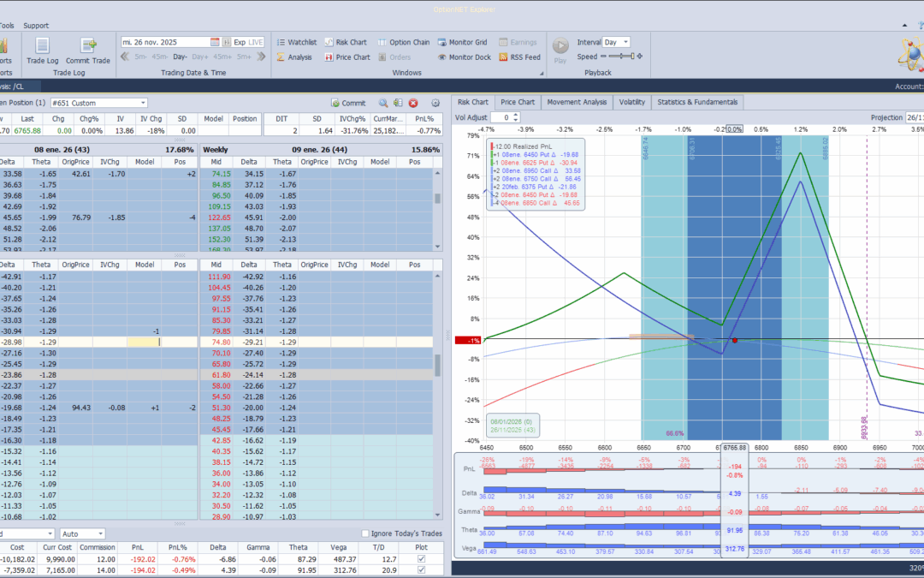
Task: Click the Earnings window item
Action: 518,43
